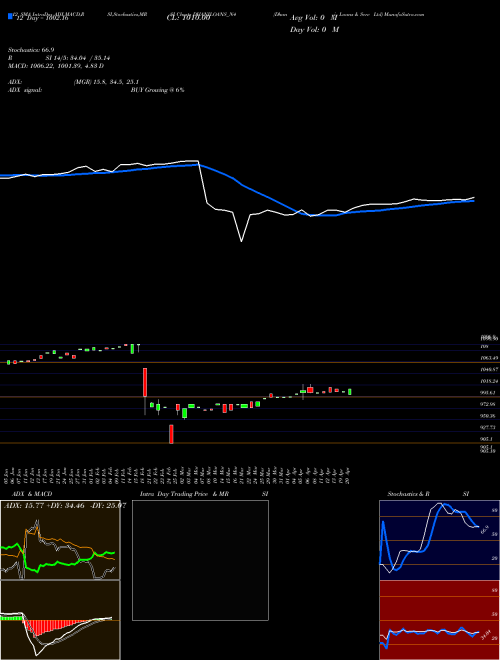Click the 1063.49 price axis label
The width and height of the screenshot is (500, 660).
pos(490,358)
